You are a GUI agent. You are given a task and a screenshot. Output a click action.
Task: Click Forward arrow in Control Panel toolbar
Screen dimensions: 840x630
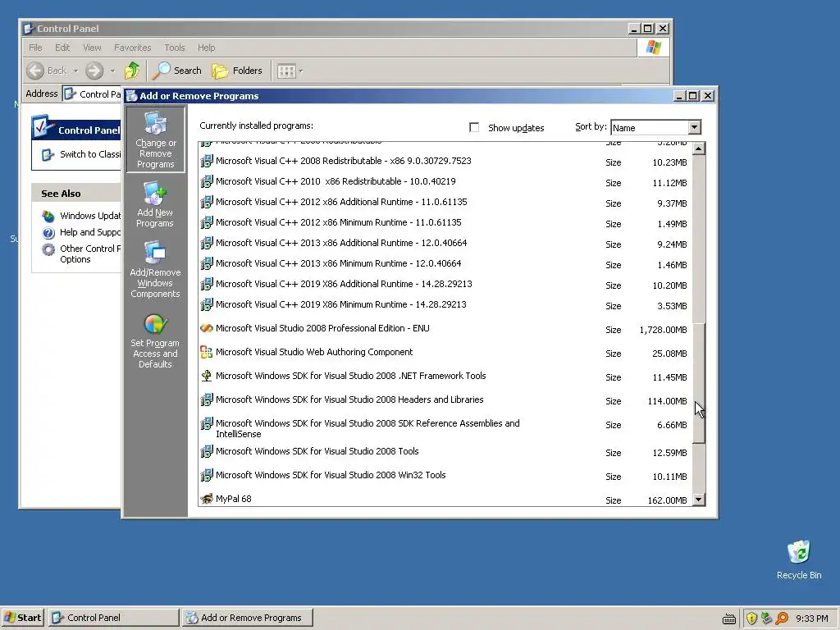coord(94,71)
